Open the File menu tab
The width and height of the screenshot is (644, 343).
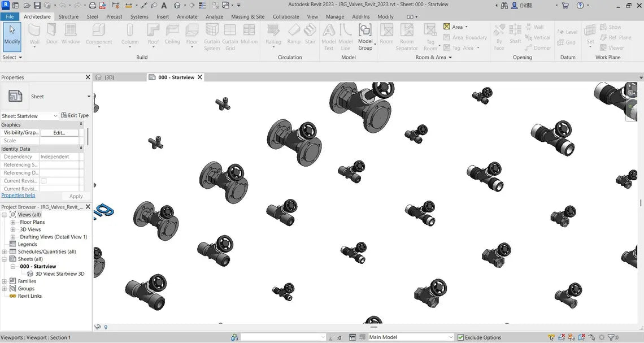(10, 16)
